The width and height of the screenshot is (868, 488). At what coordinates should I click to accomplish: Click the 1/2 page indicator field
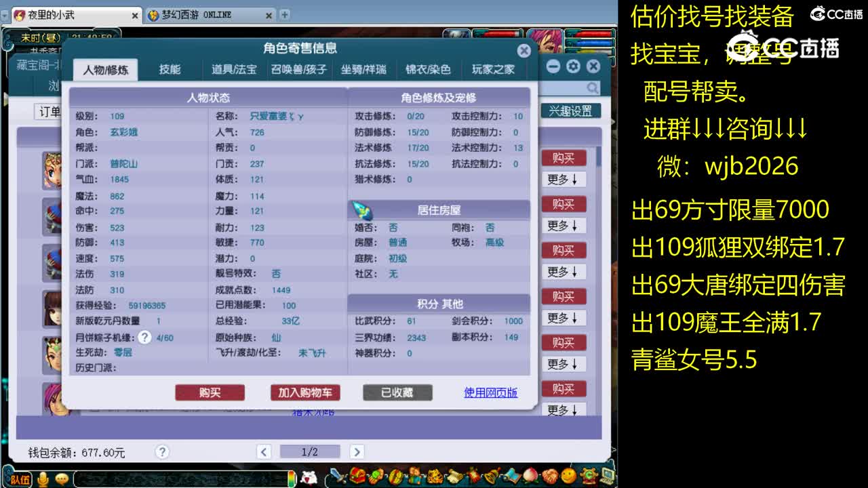[310, 451]
